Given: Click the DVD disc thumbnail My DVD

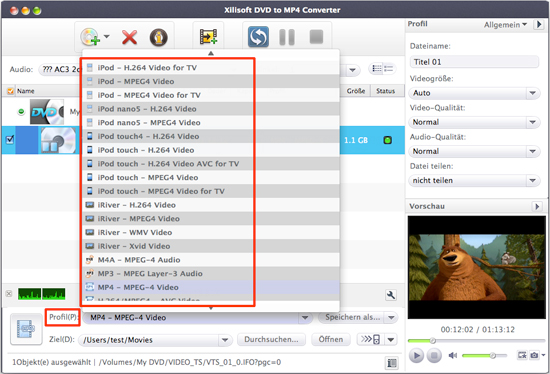Looking at the screenshot, I should [47, 112].
